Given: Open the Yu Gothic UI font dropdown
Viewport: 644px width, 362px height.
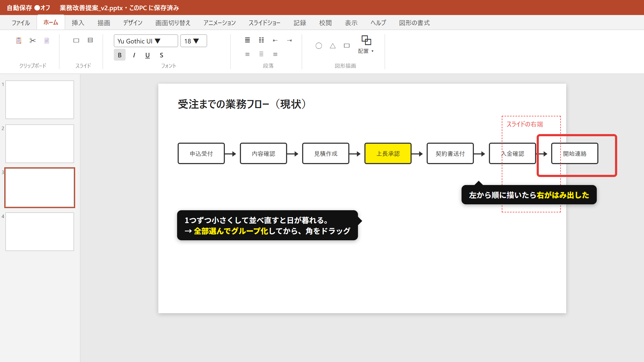Looking at the screenshot, I should pyautogui.click(x=146, y=41).
